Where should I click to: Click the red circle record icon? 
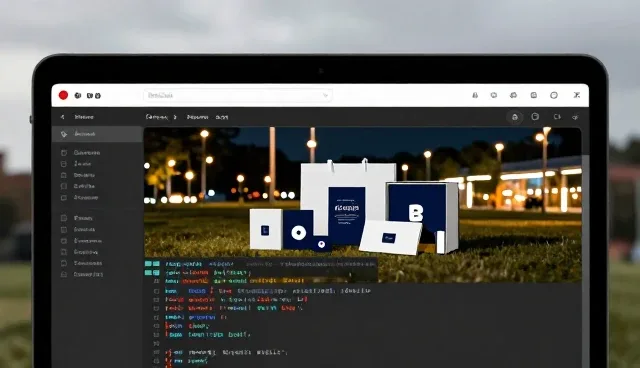(x=63, y=95)
